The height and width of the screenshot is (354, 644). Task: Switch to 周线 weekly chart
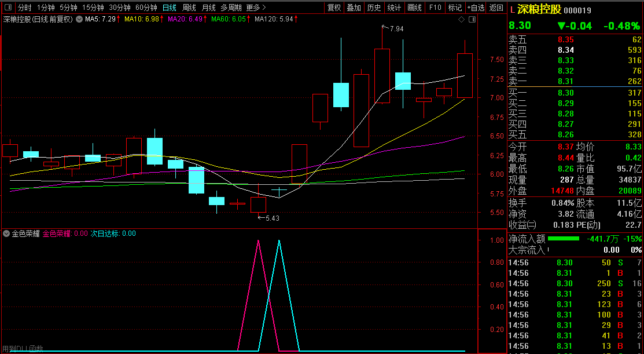pos(189,8)
